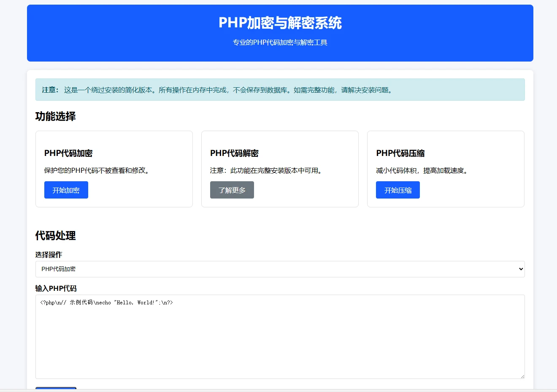Click the 选择操作 field label
Screen dimensions: 557x392
[49, 255]
